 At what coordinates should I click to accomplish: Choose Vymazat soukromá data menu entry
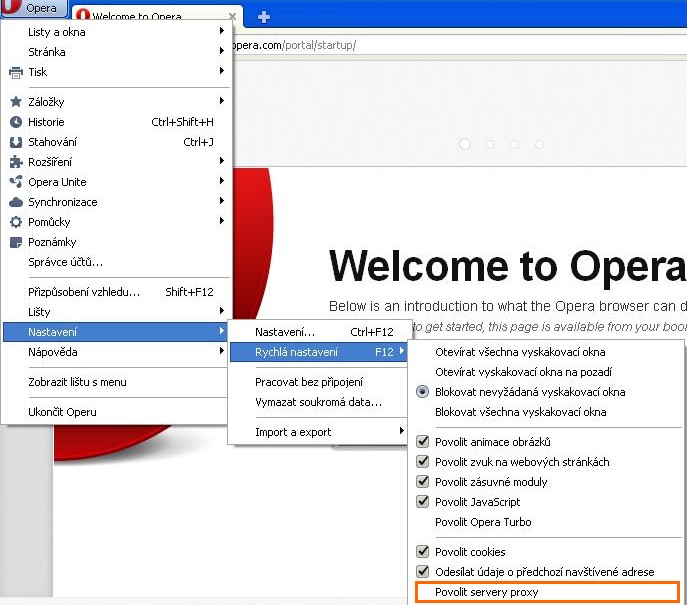coord(318,402)
